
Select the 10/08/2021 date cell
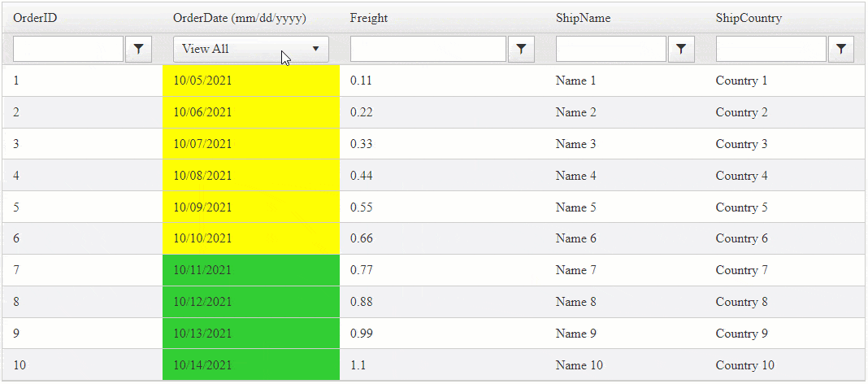251,176
